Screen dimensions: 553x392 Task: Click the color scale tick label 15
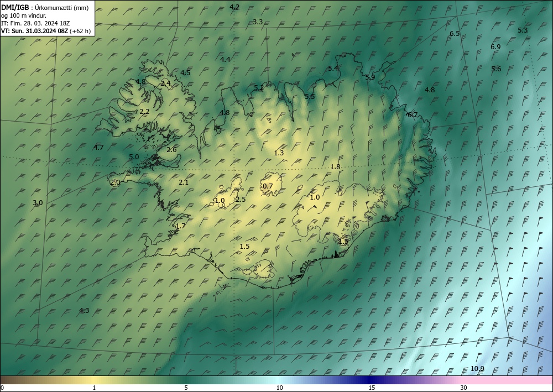[372, 388]
